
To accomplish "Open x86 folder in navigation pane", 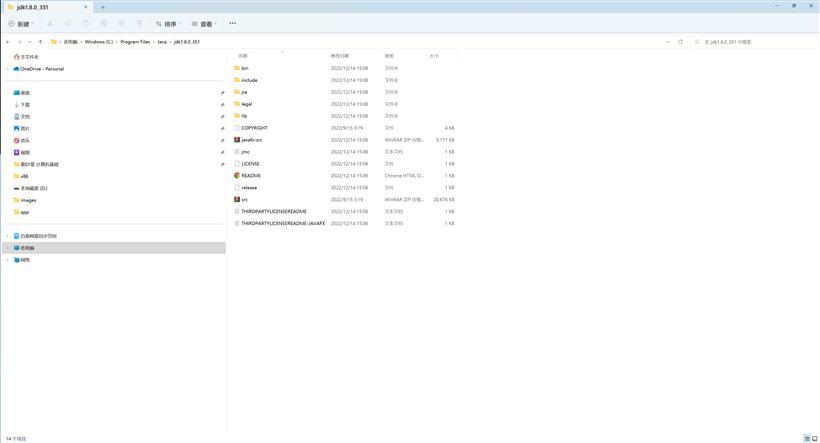I will click(21, 177).
